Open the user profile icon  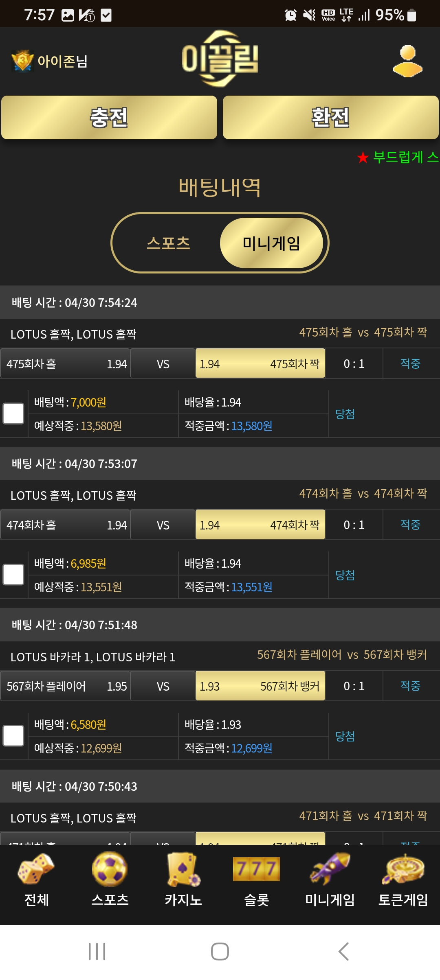click(x=408, y=61)
